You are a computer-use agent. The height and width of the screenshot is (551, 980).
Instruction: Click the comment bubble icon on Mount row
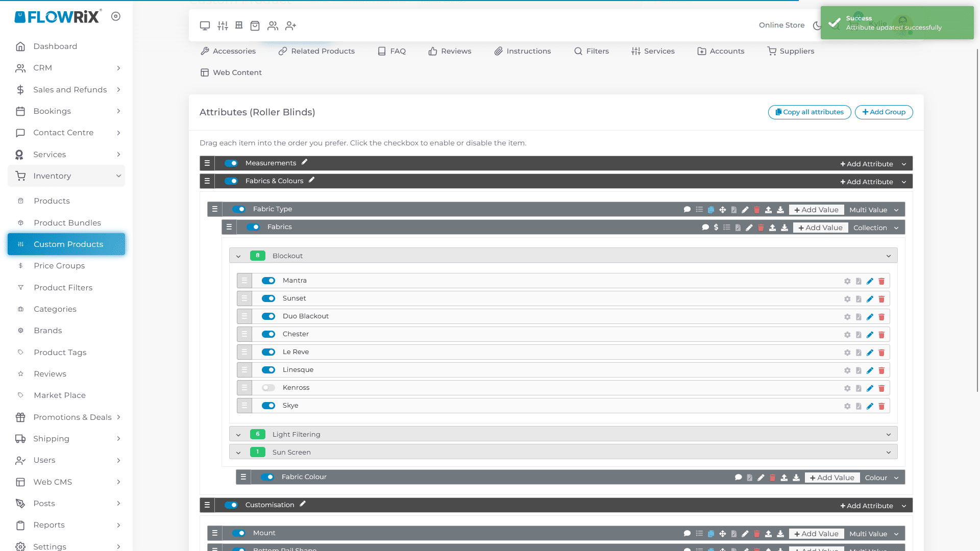coord(687,534)
